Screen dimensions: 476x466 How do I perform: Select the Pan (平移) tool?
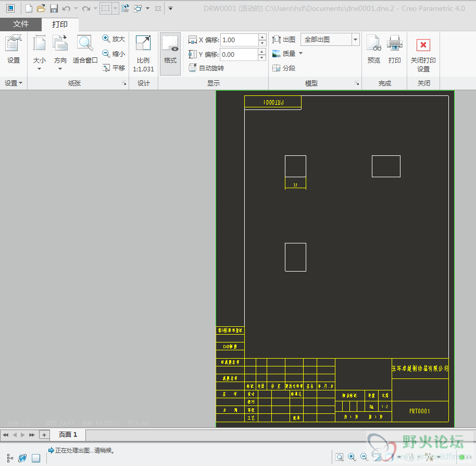tap(114, 68)
